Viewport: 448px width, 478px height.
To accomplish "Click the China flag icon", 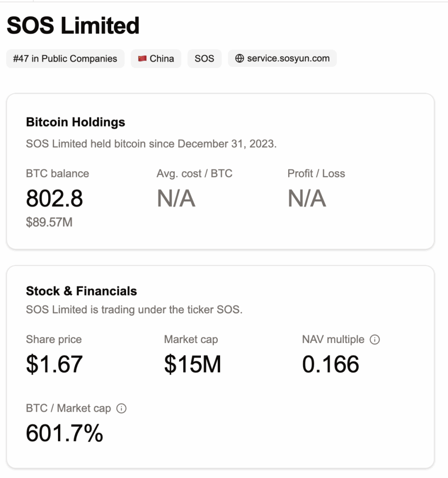I will pos(142,59).
